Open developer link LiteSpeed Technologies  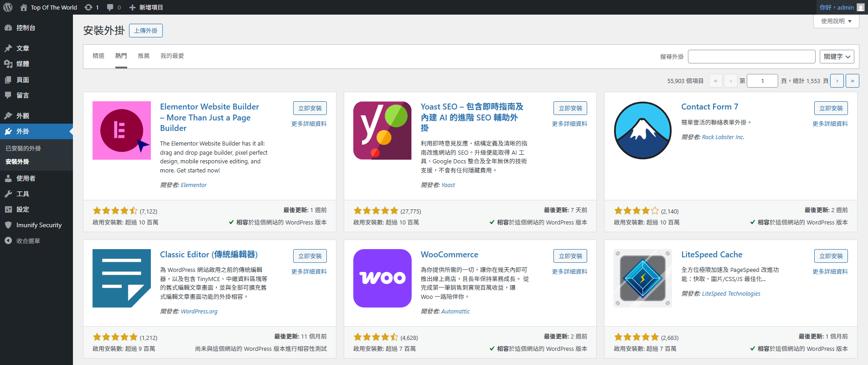click(x=731, y=293)
